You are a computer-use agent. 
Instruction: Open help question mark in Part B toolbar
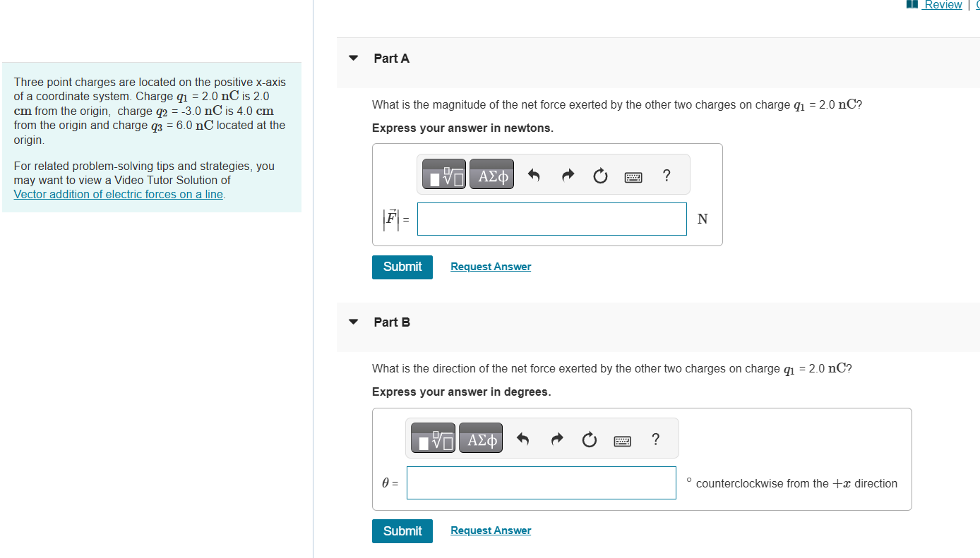656,440
